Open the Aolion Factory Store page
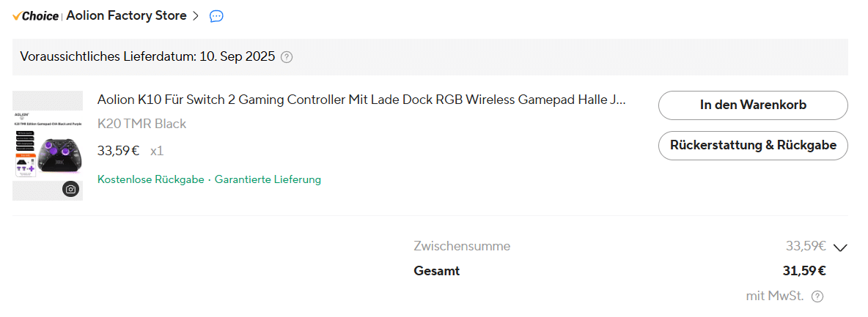Image resolution: width=868 pixels, height=317 pixels. click(126, 16)
